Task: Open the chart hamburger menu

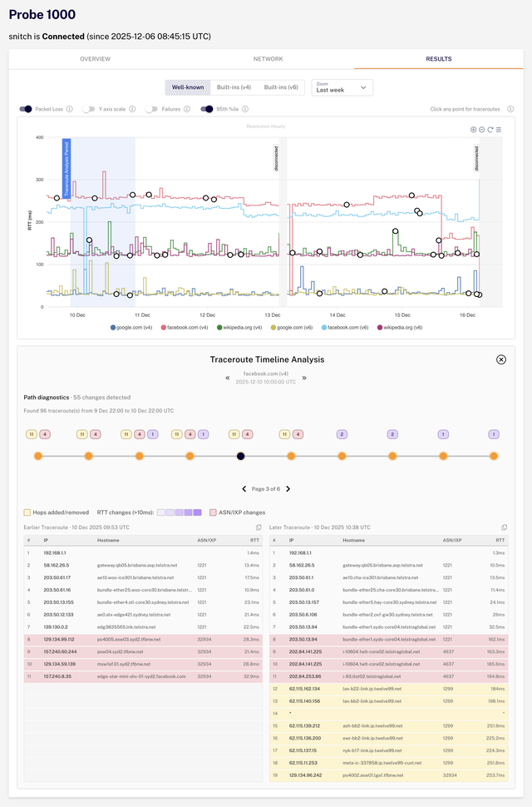Action: [500, 130]
